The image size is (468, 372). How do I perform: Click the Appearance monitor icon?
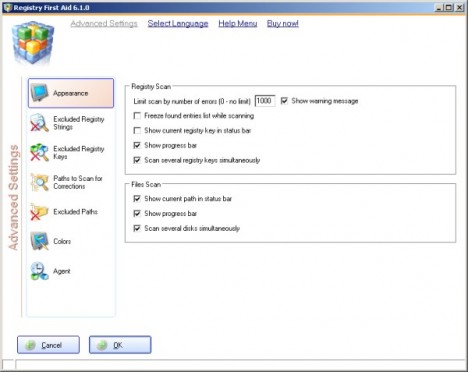point(40,93)
